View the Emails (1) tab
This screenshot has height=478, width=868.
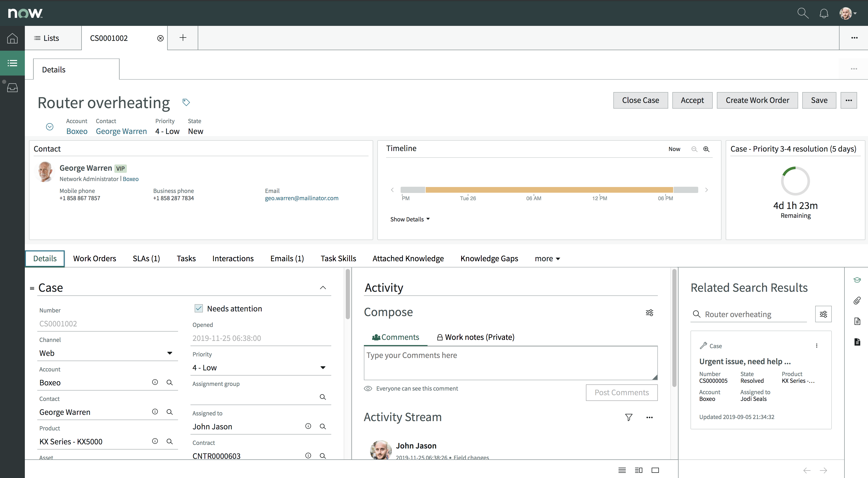tap(287, 258)
